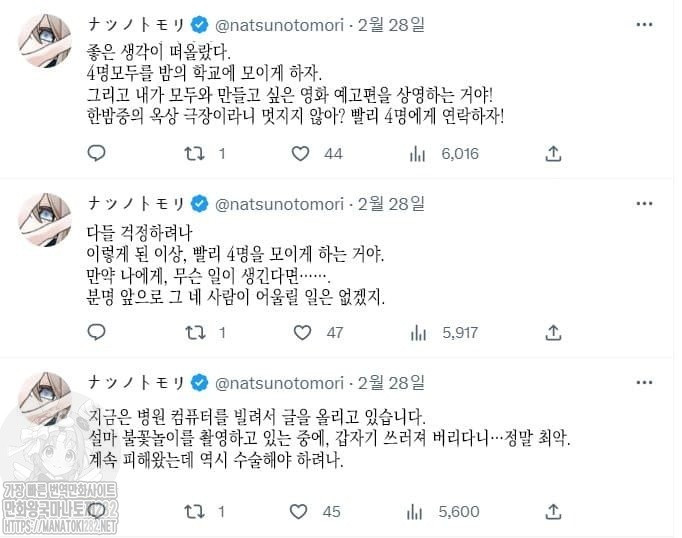This screenshot has width=682, height=538.
Task: Reply to the first tweet
Action: (97, 153)
